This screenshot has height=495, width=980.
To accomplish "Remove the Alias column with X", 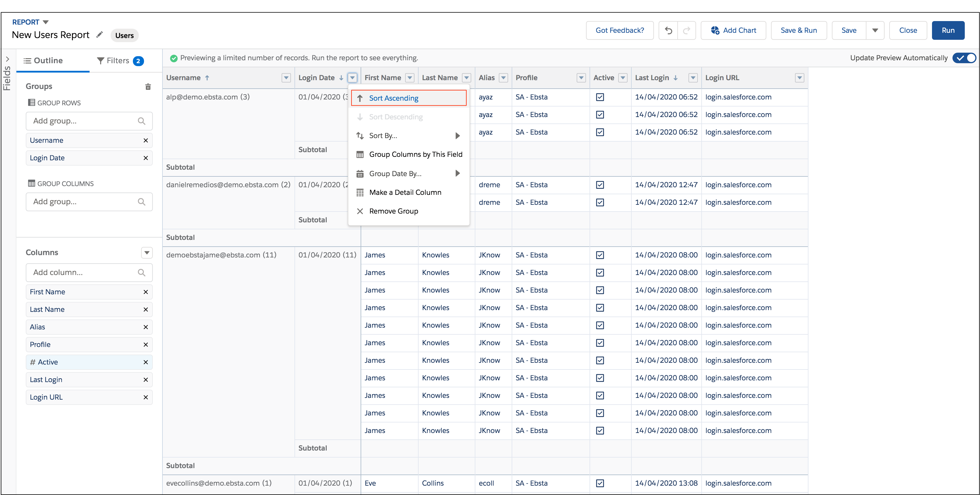I will pyautogui.click(x=145, y=327).
